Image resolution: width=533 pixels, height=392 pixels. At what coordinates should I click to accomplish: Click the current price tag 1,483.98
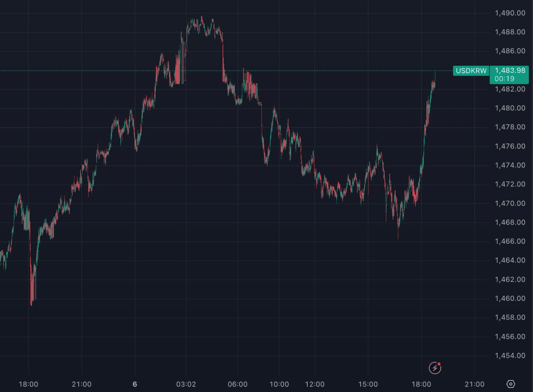coord(510,70)
